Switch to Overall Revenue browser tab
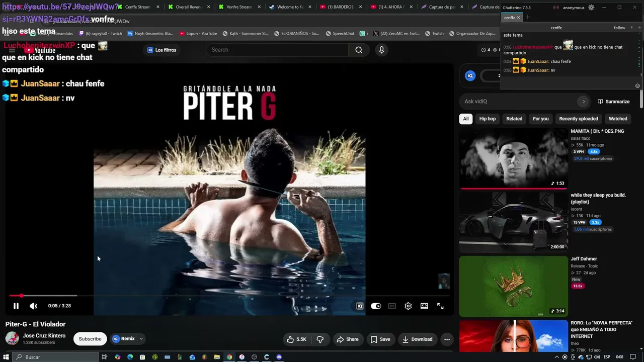This screenshot has height=362, width=644. tap(189, 7)
